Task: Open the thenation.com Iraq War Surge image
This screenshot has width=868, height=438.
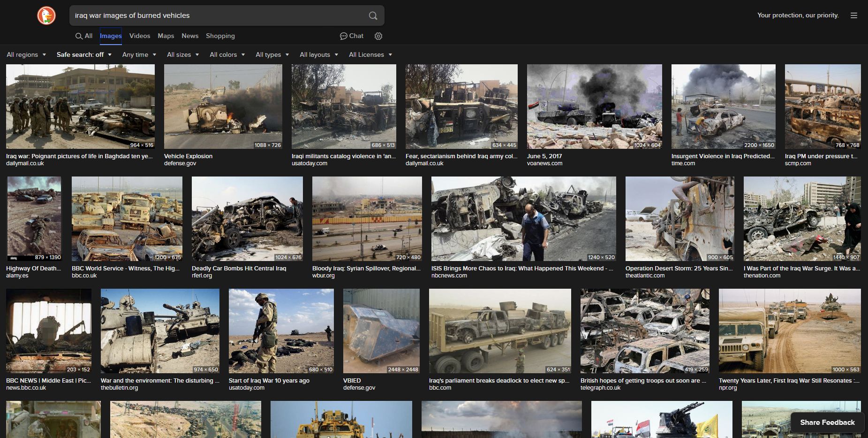Action: click(802, 219)
